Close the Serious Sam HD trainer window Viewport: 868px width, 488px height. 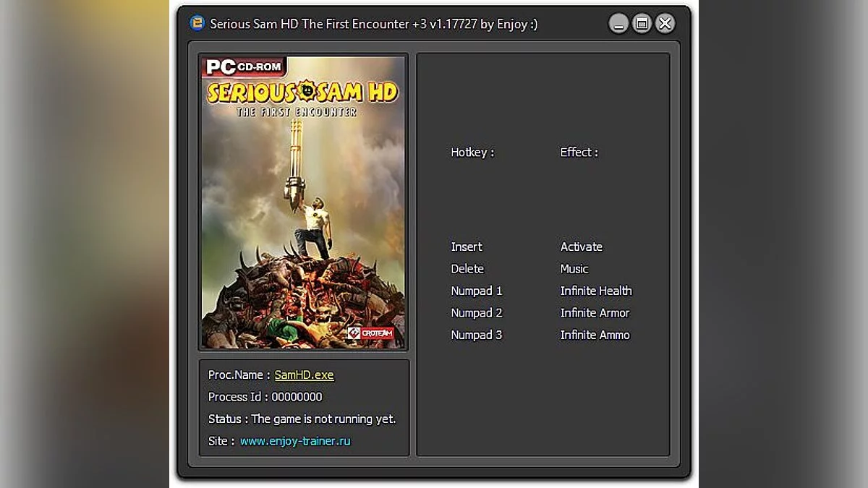click(x=665, y=24)
